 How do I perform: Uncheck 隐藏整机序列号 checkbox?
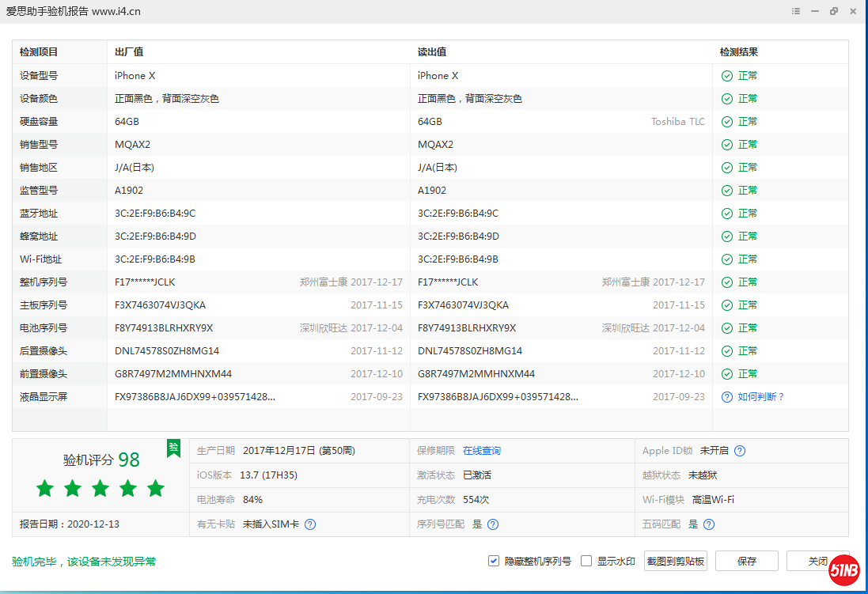[x=494, y=561]
